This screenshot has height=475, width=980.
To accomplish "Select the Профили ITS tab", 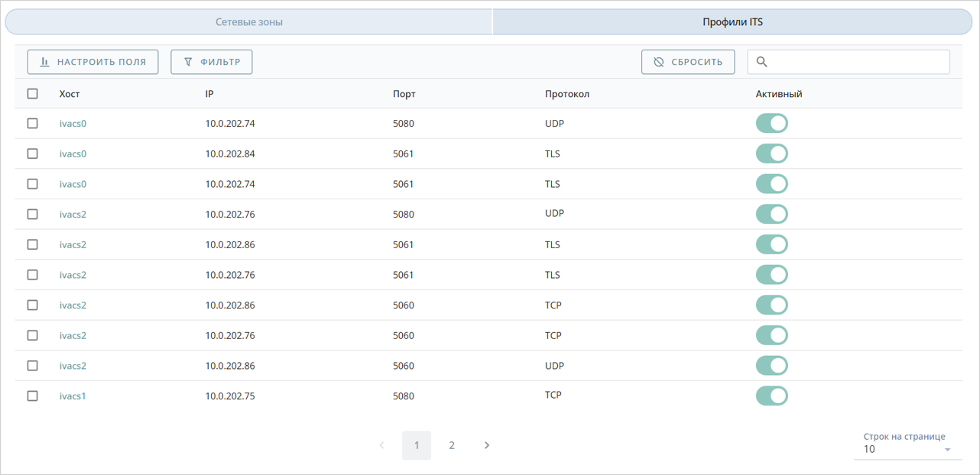I will coord(732,22).
